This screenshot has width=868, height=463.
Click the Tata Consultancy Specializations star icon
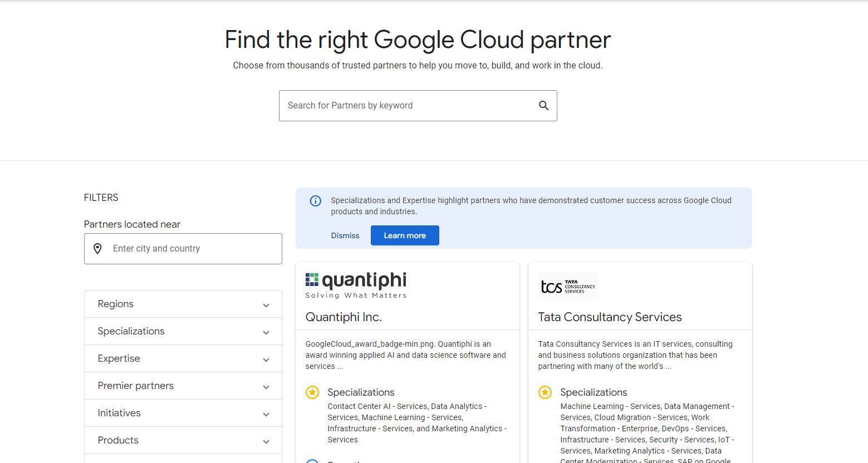coord(545,392)
